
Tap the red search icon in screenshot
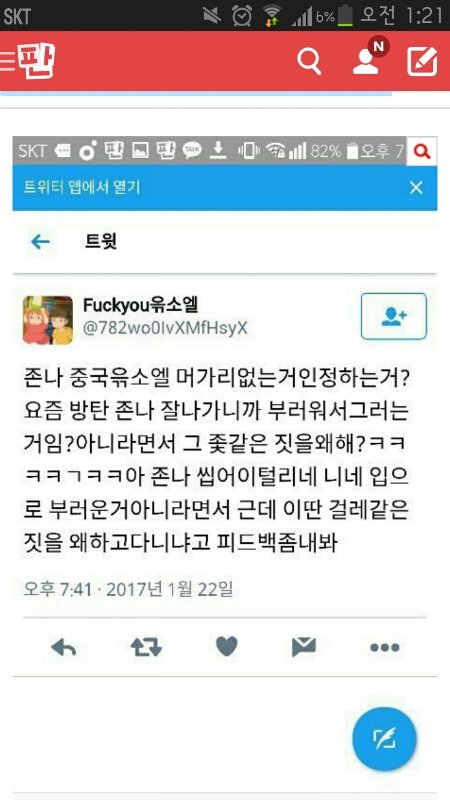click(x=422, y=151)
